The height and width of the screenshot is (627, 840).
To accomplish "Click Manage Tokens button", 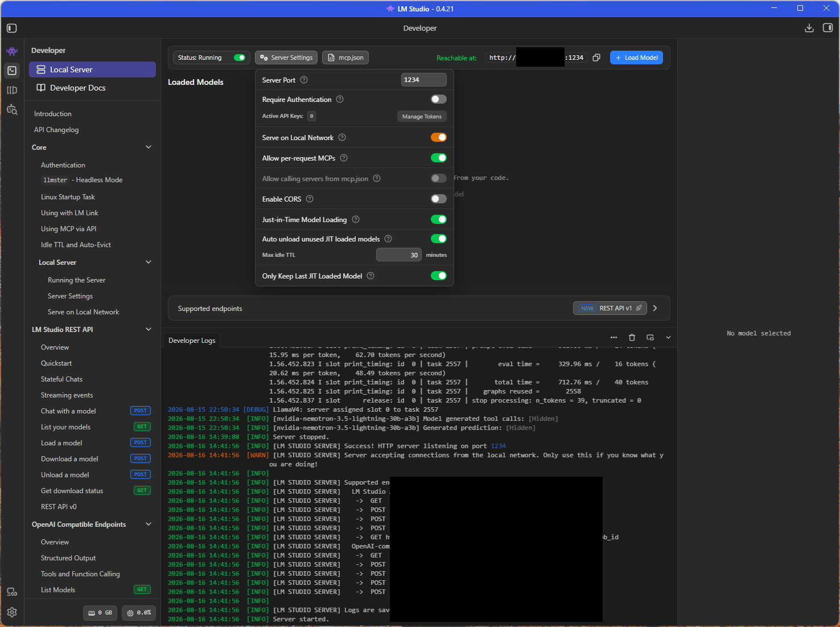I will click(x=422, y=116).
